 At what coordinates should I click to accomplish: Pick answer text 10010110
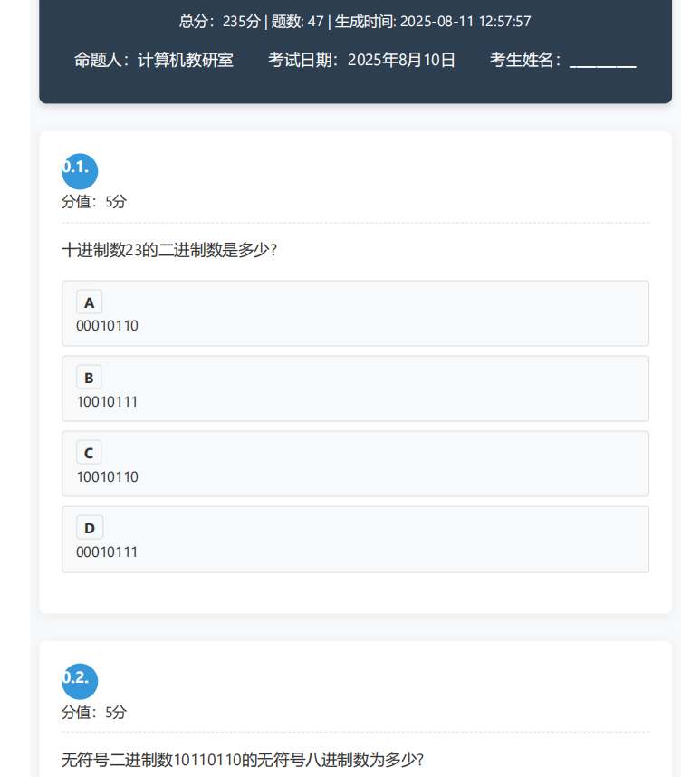pos(107,476)
